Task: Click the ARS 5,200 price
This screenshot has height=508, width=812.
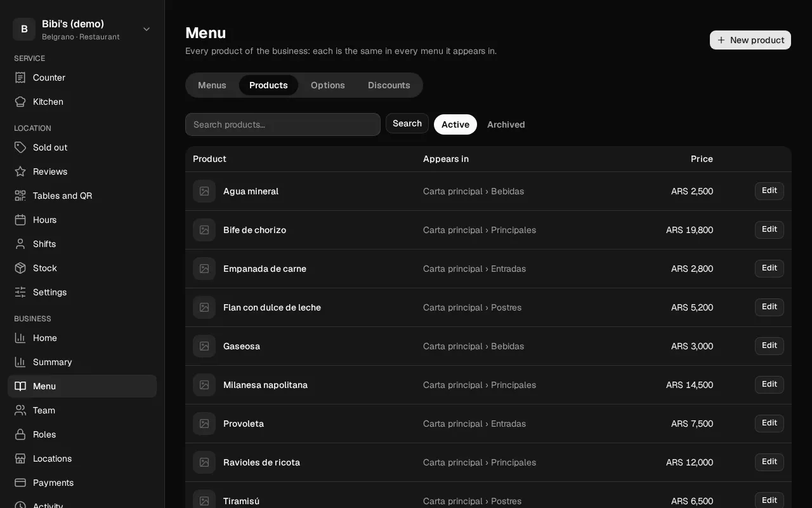Action: [x=692, y=307]
